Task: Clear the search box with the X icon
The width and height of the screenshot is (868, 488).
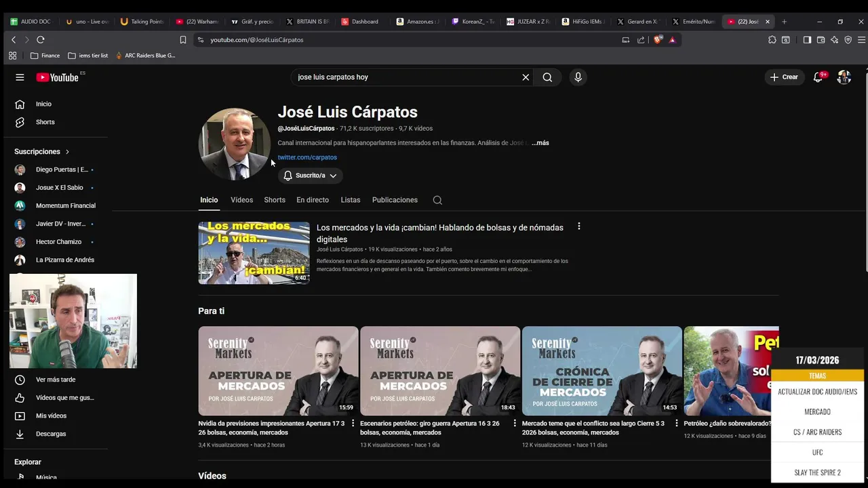Action: coord(526,77)
